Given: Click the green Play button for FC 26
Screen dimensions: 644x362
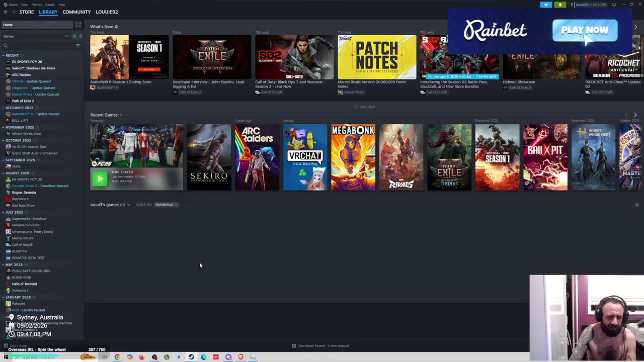Looking at the screenshot, I should [99, 178].
